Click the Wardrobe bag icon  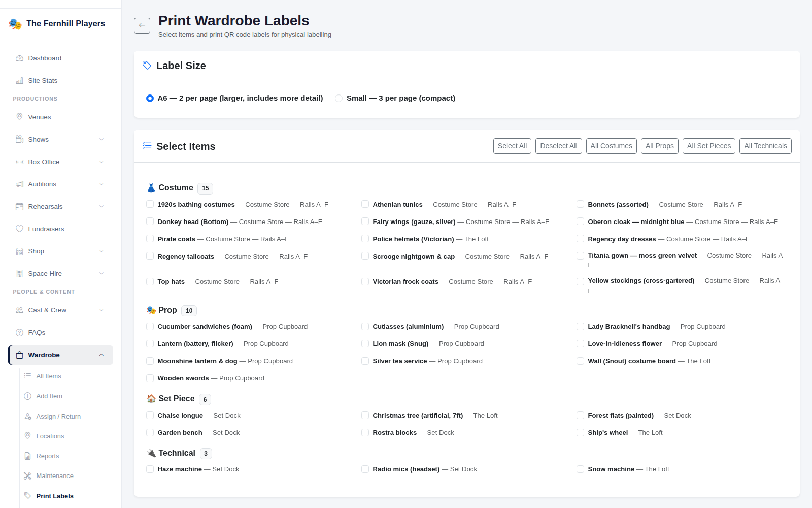[x=19, y=355]
